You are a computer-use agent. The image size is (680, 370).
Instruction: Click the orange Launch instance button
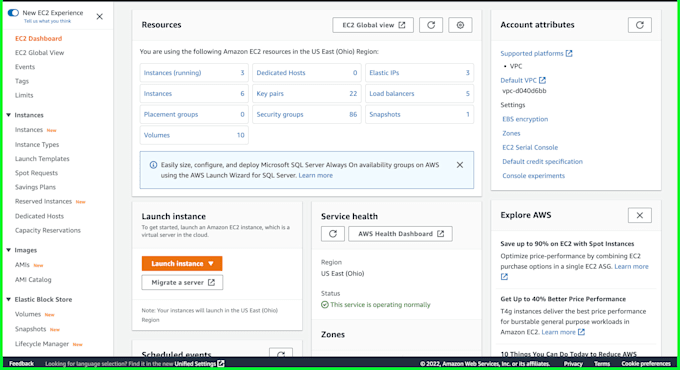click(x=182, y=263)
